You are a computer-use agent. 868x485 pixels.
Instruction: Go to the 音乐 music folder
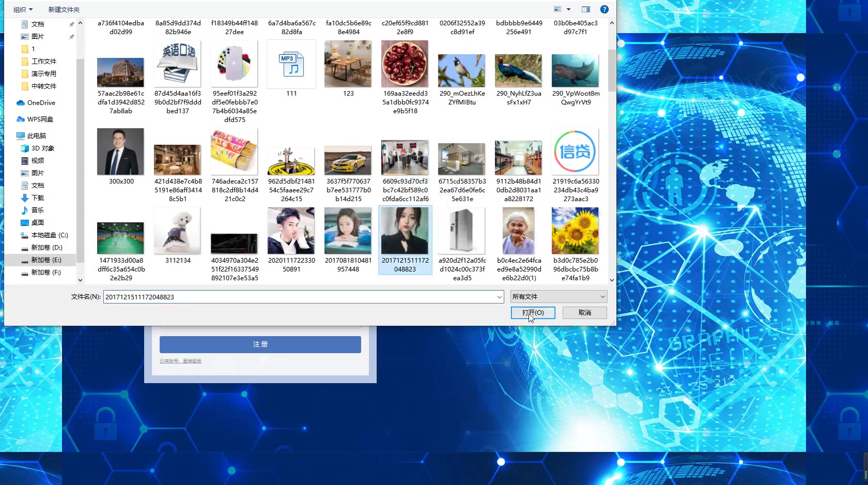tap(38, 210)
